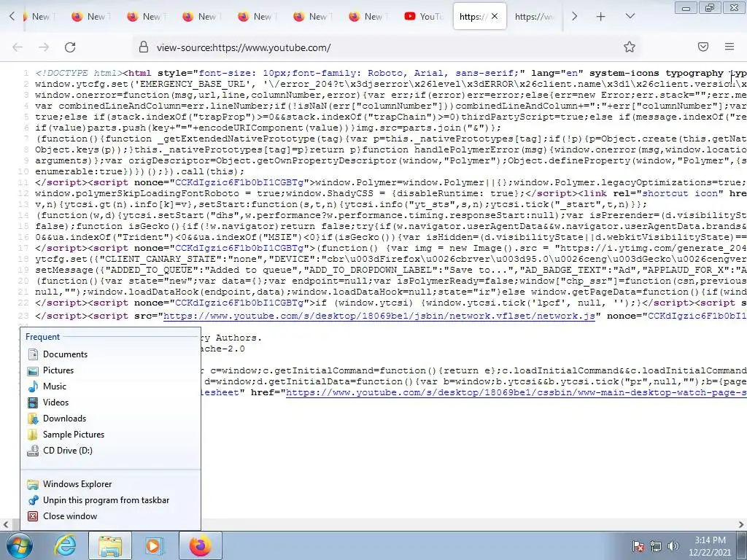Open Windows Media Player from the taskbar

tap(154, 545)
